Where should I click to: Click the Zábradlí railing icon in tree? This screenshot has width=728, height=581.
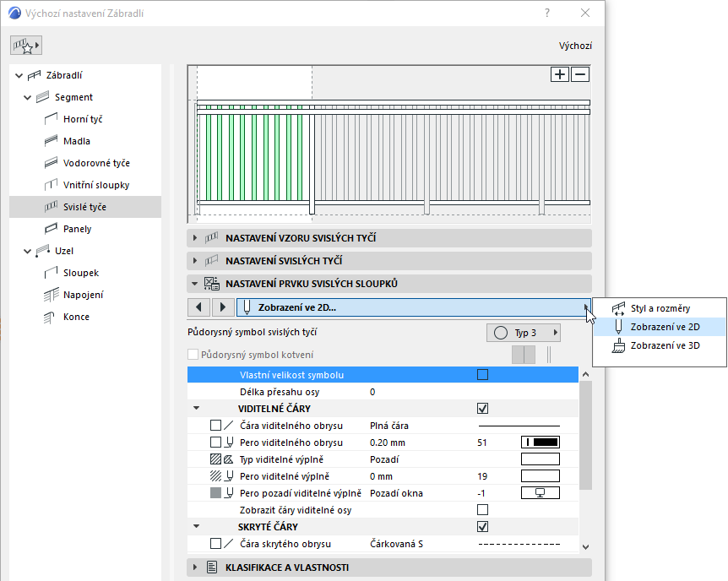click(35, 75)
